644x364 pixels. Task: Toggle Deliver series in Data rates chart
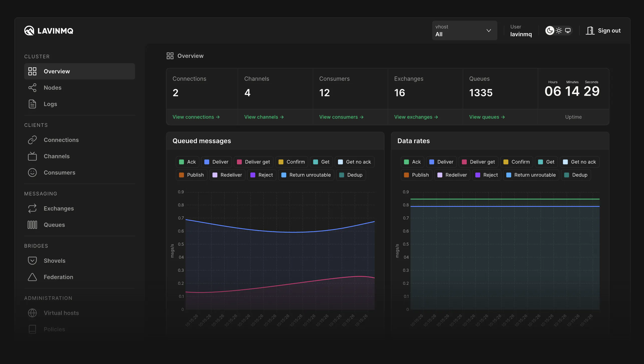(x=441, y=162)
